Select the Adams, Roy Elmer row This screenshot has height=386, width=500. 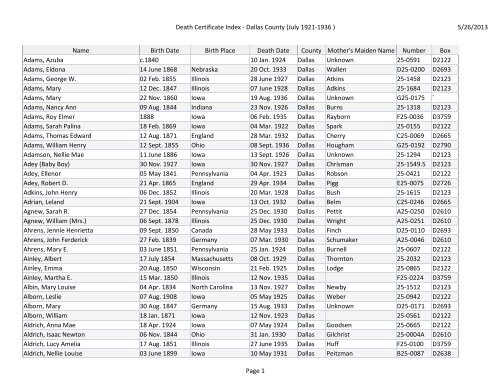click(x=240, y=117)
